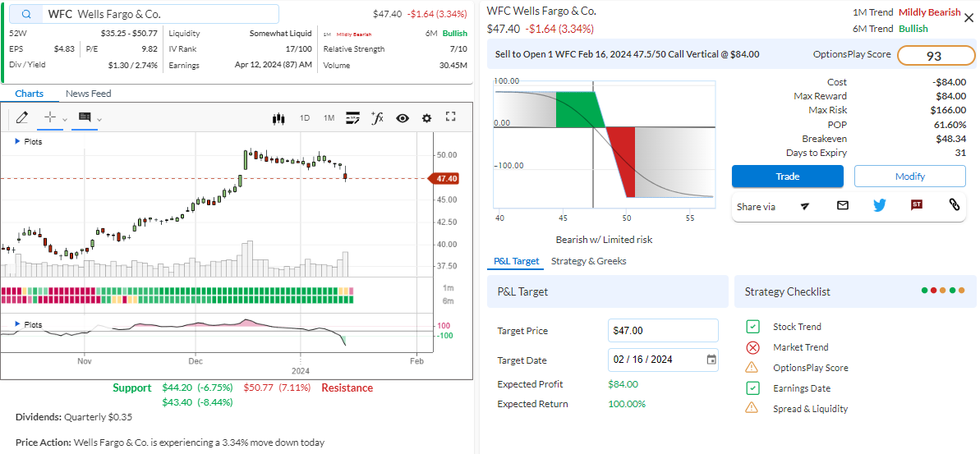Click the 47.40 current price marker
Viewport: 980px width, 454px height.
tap(444, 179)
